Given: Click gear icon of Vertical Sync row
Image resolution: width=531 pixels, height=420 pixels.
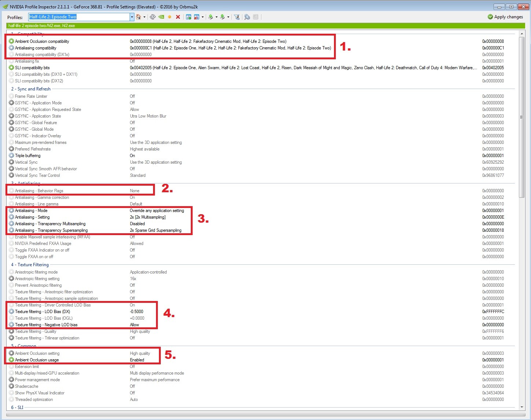Looking at the screenshot, I should pos(11,162).
